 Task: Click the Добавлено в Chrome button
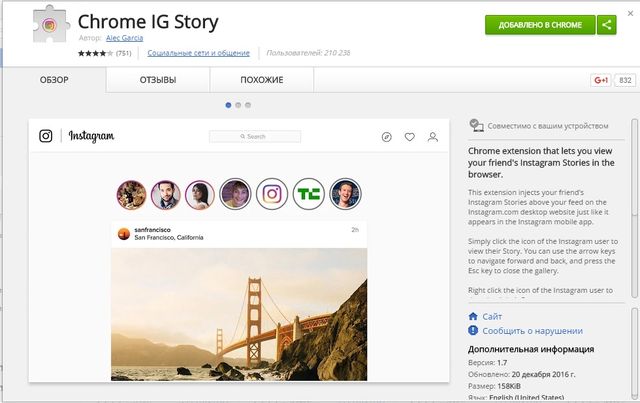tap(540, 25)
